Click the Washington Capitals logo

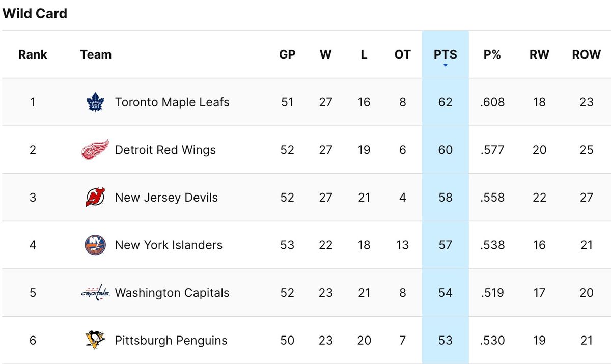click(95, 293)
